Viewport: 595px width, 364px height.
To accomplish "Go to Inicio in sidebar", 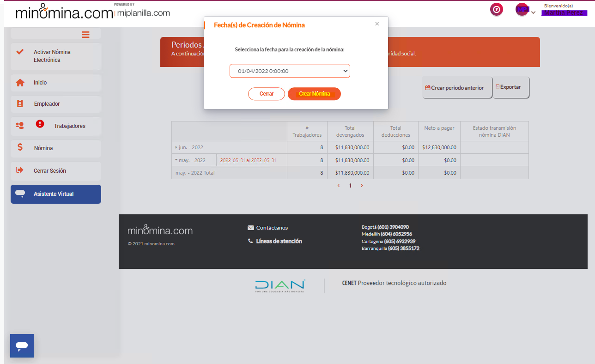I will click(x=56, y=83).
